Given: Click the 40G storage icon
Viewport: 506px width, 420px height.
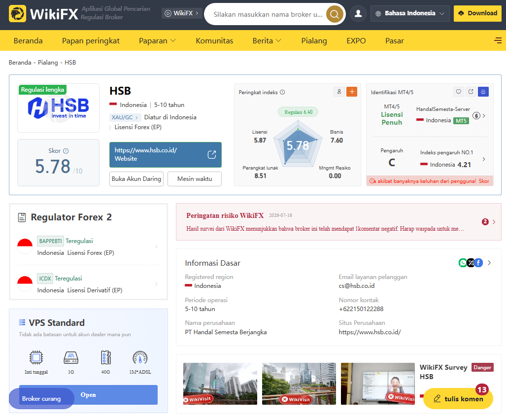Looking at the screenshot, I should coord(106,357).
